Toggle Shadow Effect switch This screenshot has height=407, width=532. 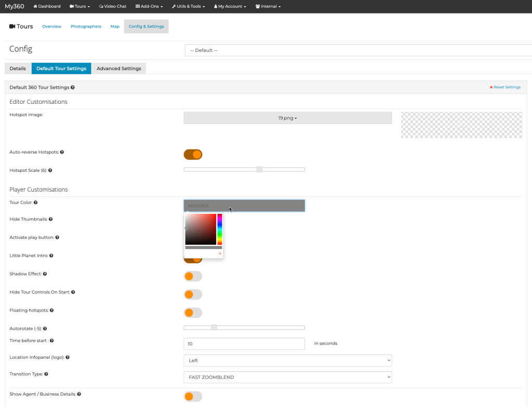click(193, 276)
